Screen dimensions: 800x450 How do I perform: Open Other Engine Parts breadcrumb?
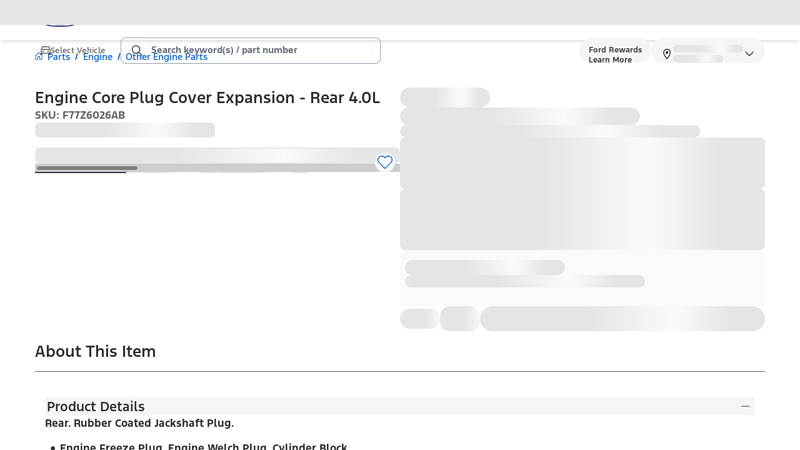(166, 58)
